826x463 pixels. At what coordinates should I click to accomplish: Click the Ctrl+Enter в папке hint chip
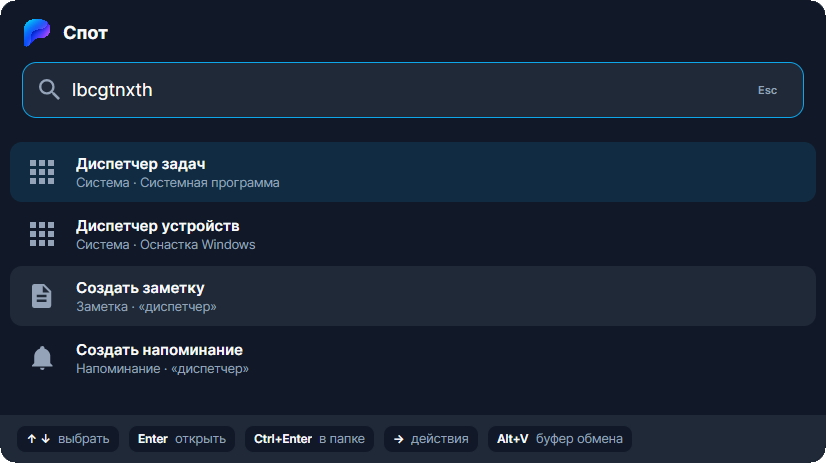click(309, 439)
